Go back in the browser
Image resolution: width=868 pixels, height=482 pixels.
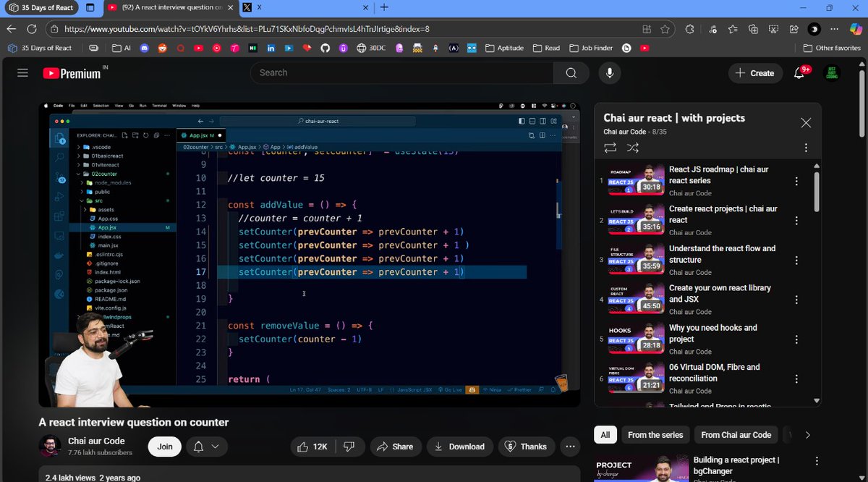pos(11,29)
